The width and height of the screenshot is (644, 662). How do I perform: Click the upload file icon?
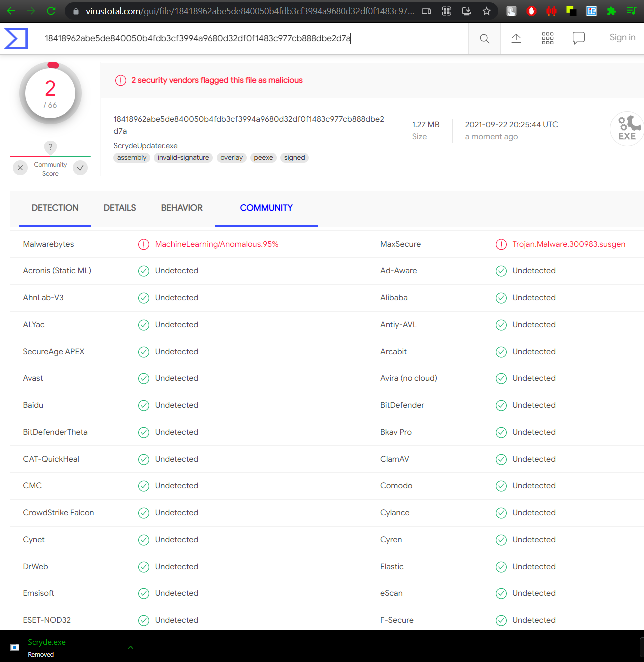click(516, 38)
